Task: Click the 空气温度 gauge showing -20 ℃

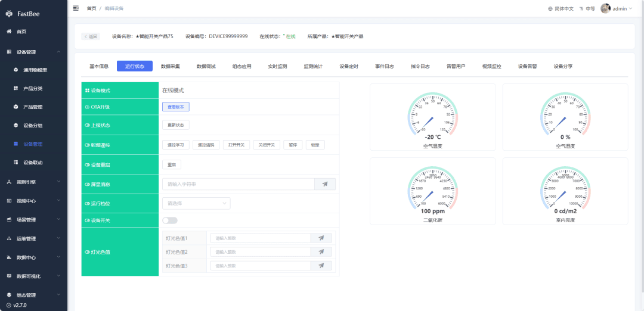Action: 432,117
